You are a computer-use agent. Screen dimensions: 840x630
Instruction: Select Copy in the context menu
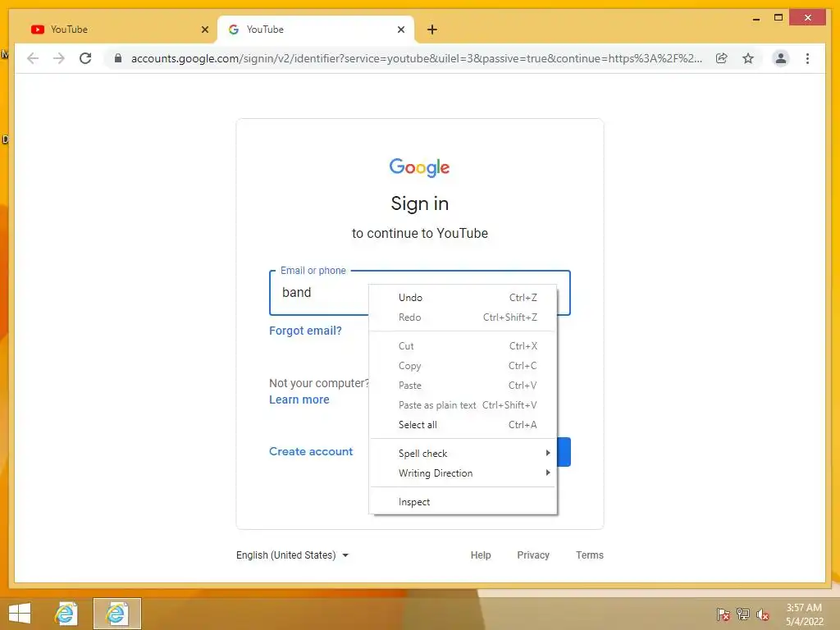[463, 366]
